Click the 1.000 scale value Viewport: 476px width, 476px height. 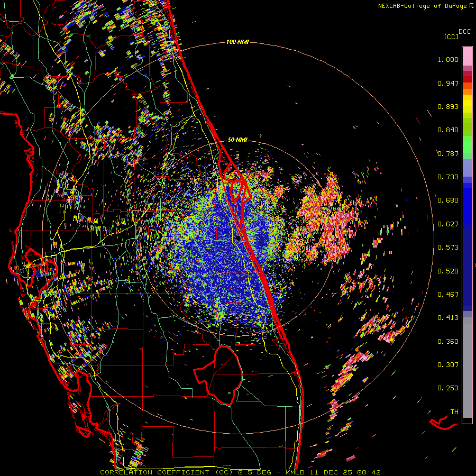(x=448, y=59)
